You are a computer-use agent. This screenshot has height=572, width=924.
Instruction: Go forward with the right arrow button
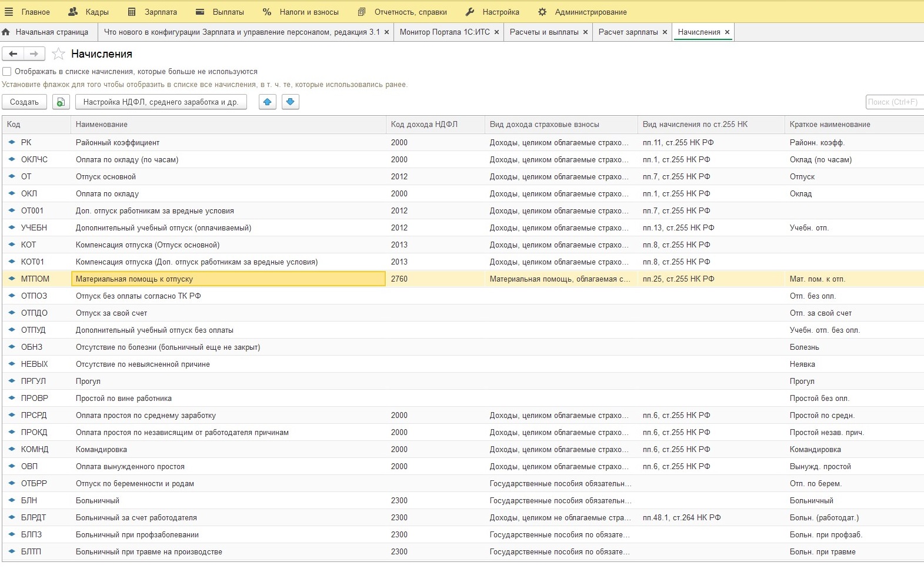34,54
